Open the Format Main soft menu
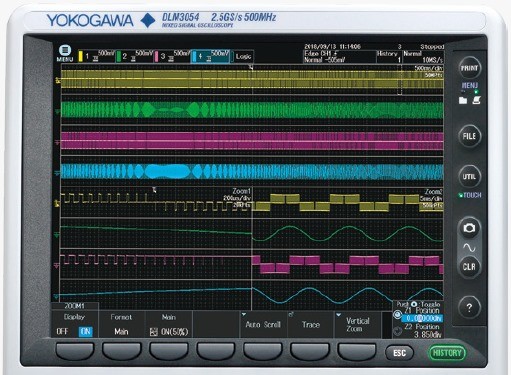The width and height of the screenshot is (511, 375). [x=121, y=324]
